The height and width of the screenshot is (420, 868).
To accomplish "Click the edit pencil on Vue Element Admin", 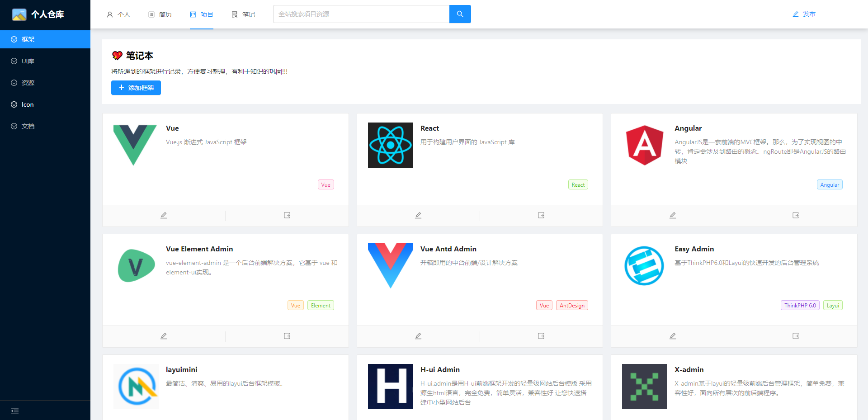I will [x=164, y=336].
